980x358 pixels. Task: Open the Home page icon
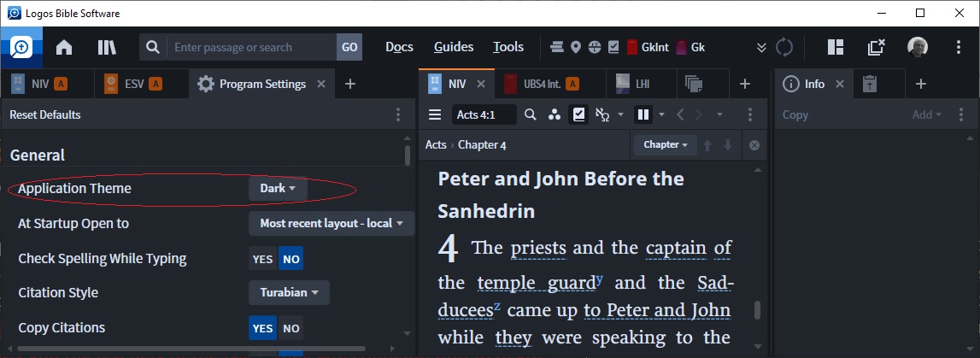[64, 48]
